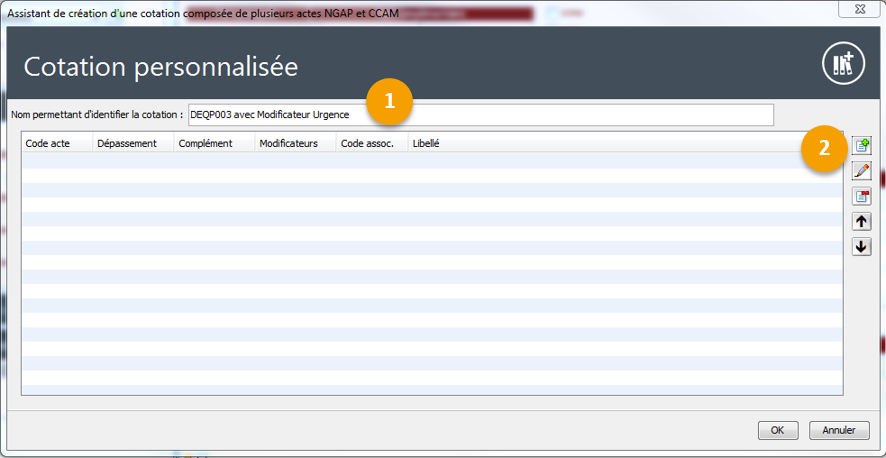
Task: Click the delete acte icon
Action: 861,196
